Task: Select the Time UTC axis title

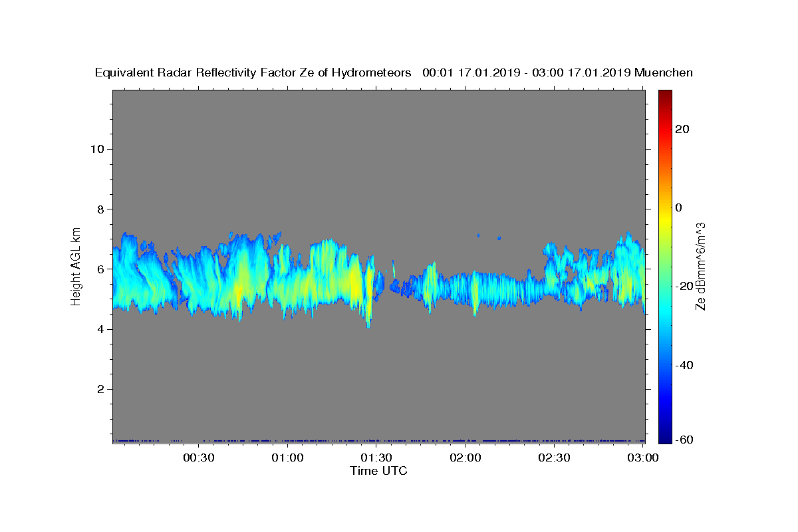Action: coord(378,471)
